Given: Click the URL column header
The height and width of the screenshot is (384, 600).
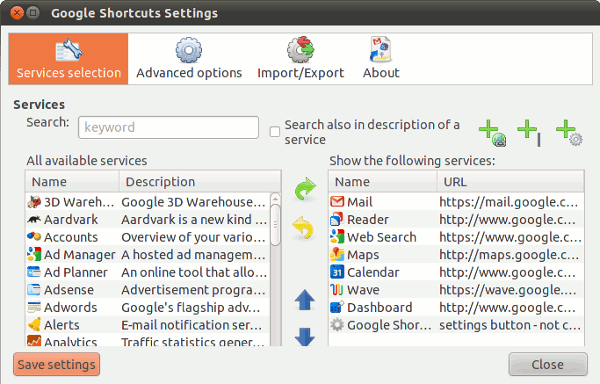Looking at the screenshot, I should 510,182.
